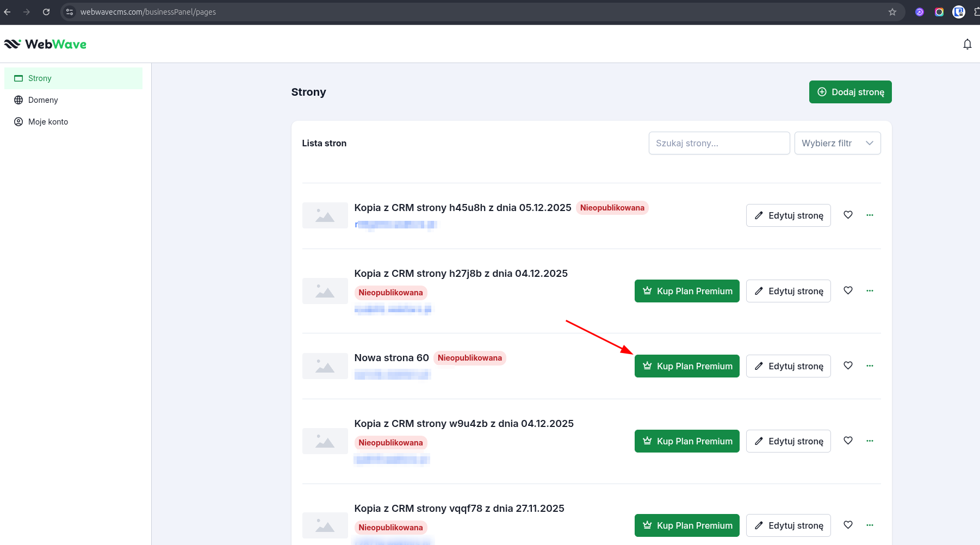Favorite the Nowa strona 60 page with heart

point(848,366)
